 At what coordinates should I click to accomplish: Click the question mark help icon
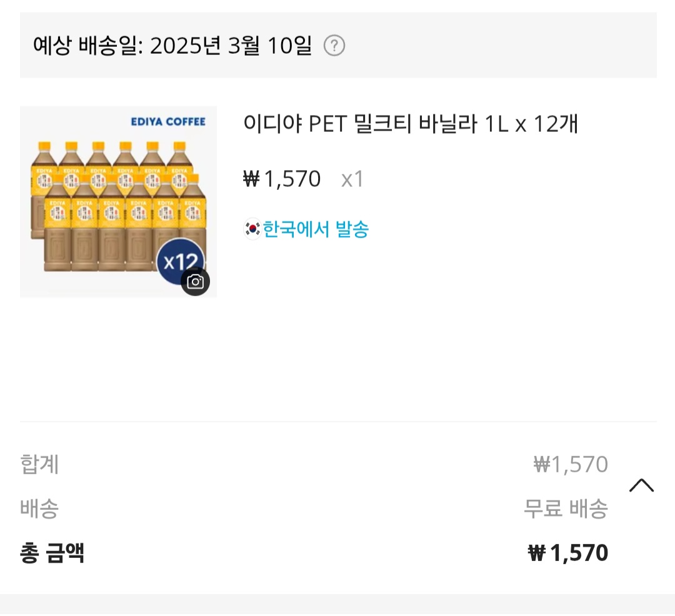click(334, 46)
